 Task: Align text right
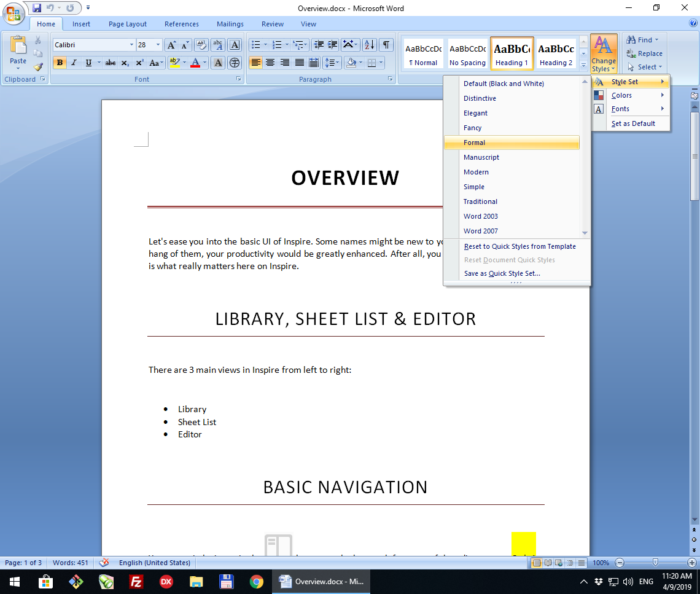285,63
